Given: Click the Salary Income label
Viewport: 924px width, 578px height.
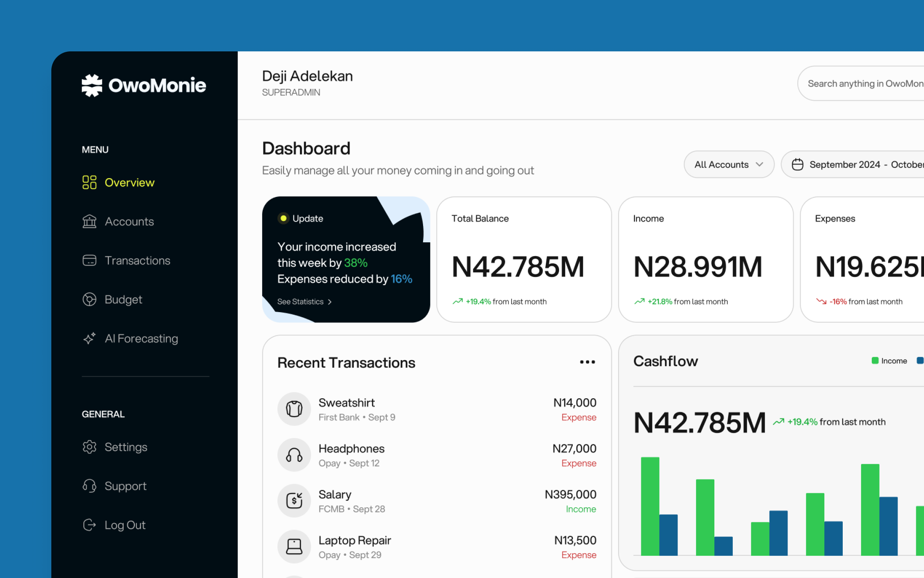Looking at the screenshot, I should pos(581,509).
